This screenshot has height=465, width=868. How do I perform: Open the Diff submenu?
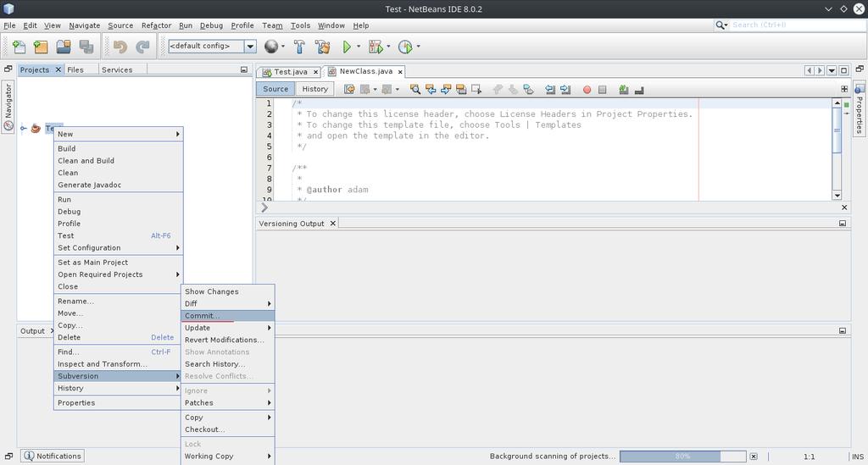point(227,303)
